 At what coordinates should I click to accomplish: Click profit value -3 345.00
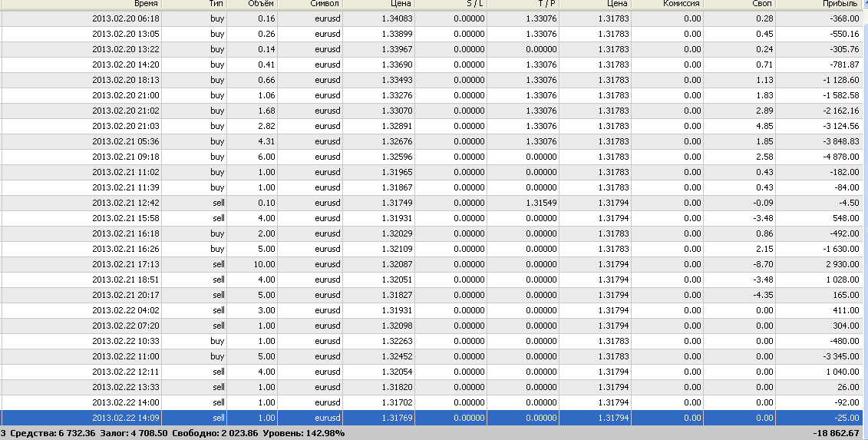tap(841, 357)
